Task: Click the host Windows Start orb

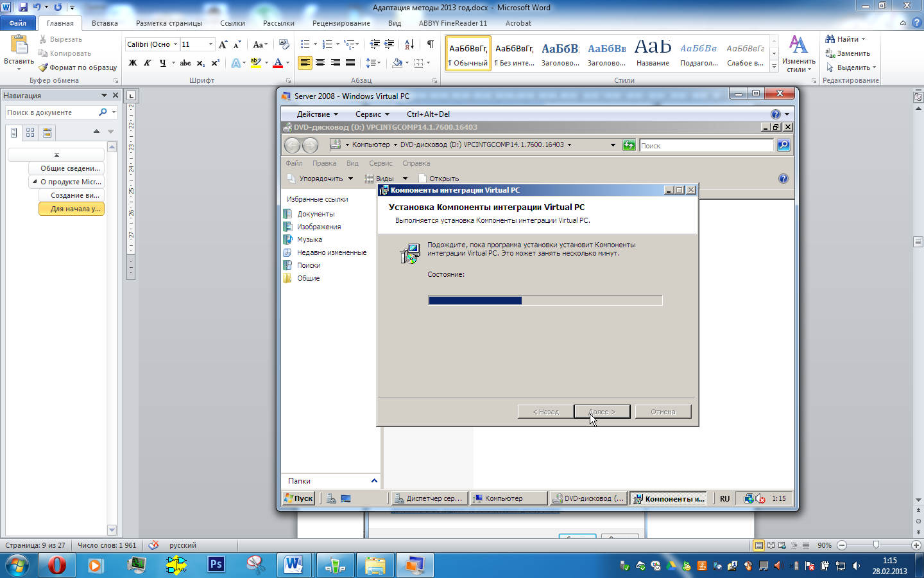Action: [17, 565]
